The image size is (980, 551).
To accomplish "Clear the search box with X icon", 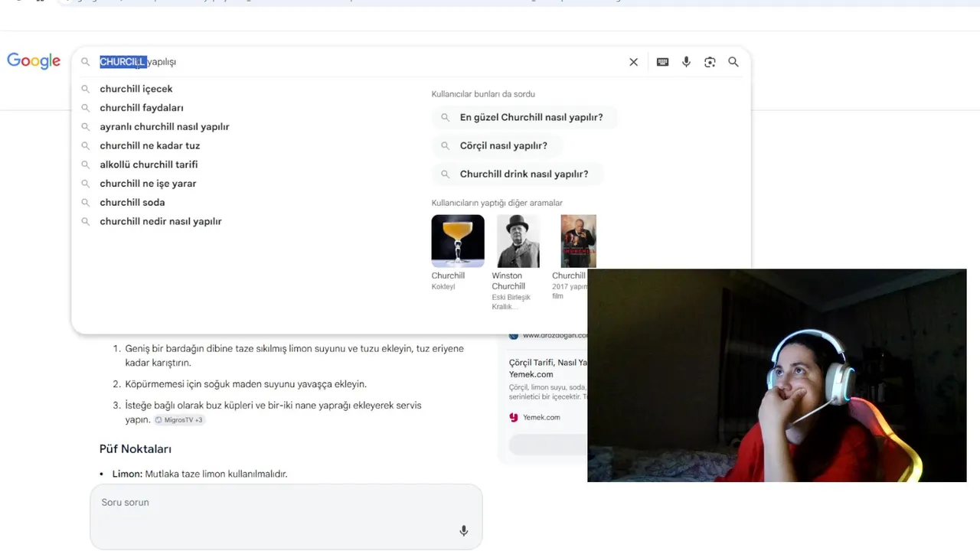I will coord(633,62).
